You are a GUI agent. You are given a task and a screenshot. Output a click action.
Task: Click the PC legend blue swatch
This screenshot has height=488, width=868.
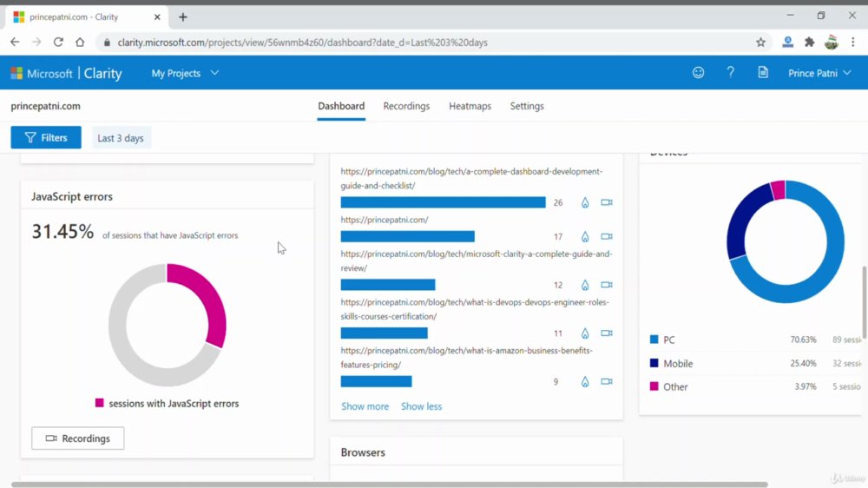tap(654, 339)
